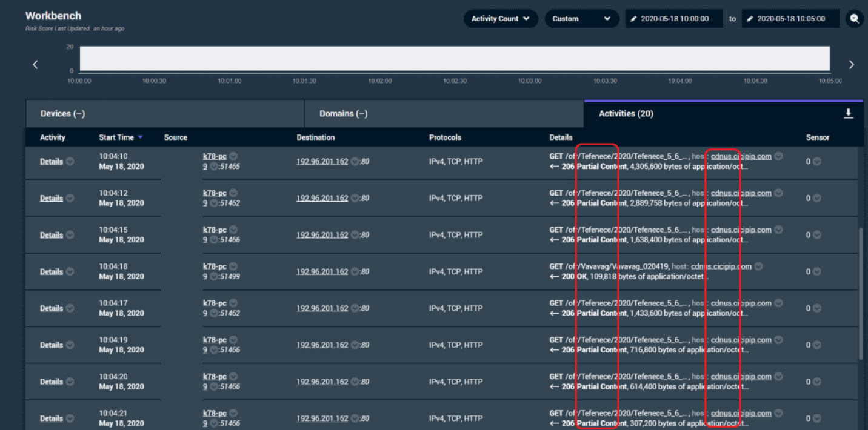The image size is (868, 430).
Task: Expand the chevron beside k78-pc in the 10:04:15 row
Action: [x=233, y=230]
